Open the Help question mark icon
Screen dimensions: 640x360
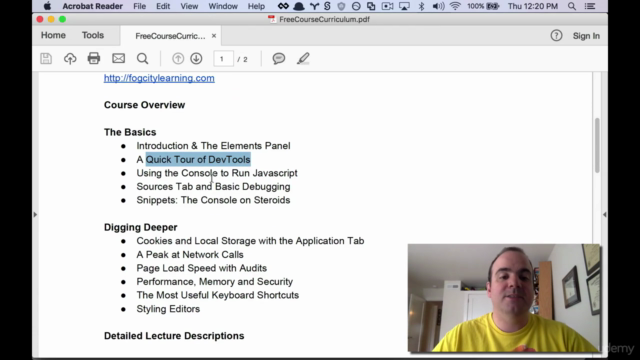click(x=556, y=36)
